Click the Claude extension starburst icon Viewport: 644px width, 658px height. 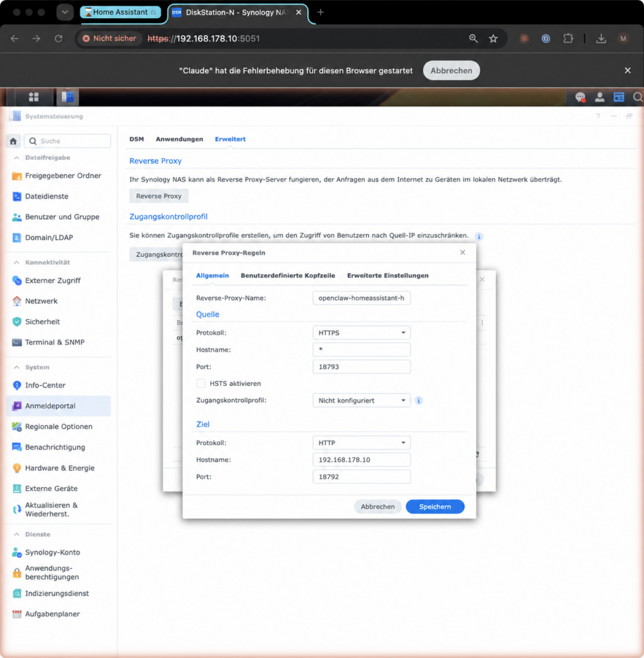[x=524, y=39]
